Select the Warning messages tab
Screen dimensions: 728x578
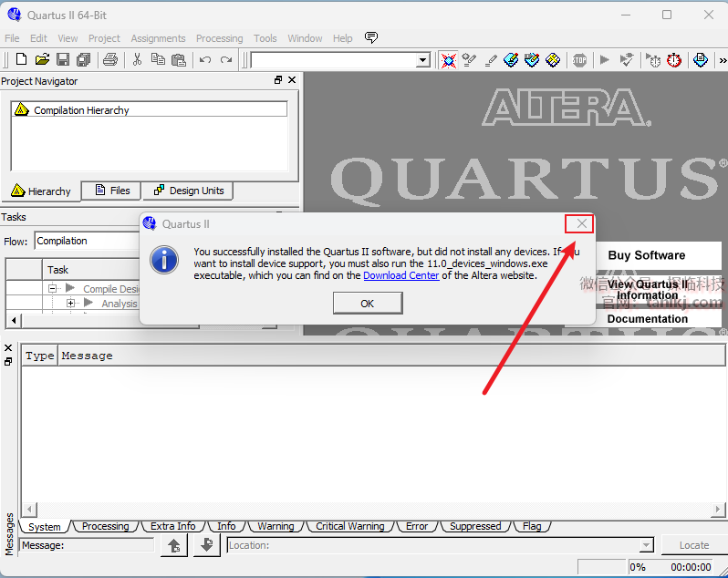pos(276,526)
